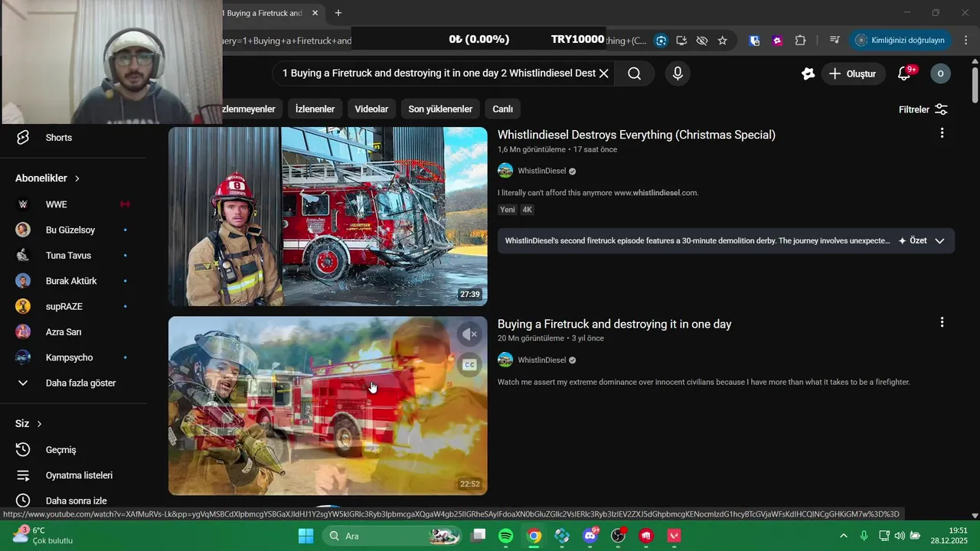Show hidden system tray icons
This screenshot has width=980, height=551.
[844, 536]
